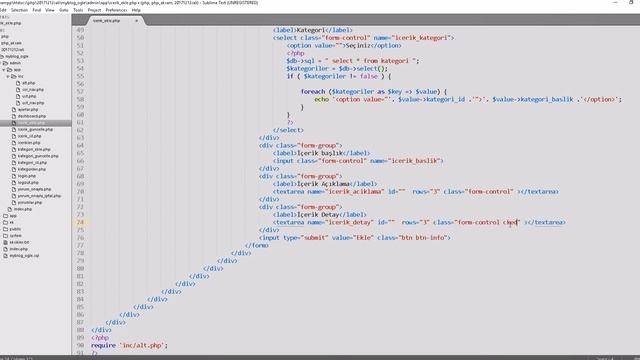Click the yorumlar.php file icon
This screenshot has height=360, width=640.
(x=14, y=202)
